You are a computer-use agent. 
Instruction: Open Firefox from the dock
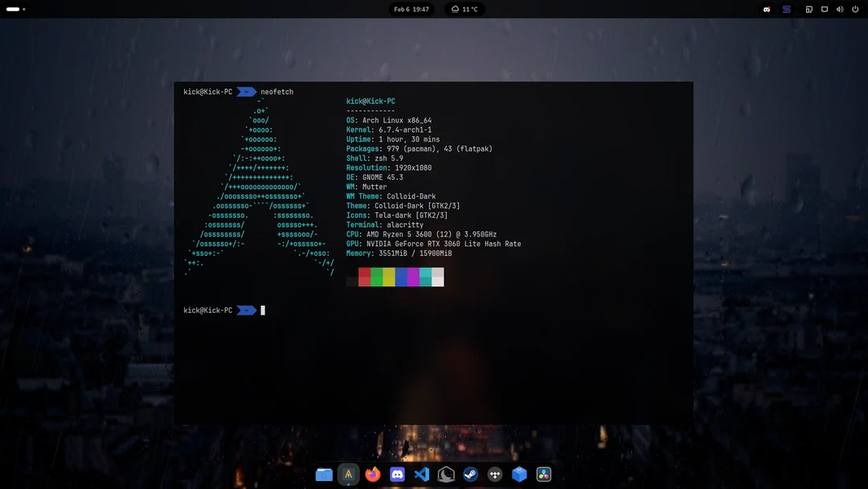[x=373, y=475]
